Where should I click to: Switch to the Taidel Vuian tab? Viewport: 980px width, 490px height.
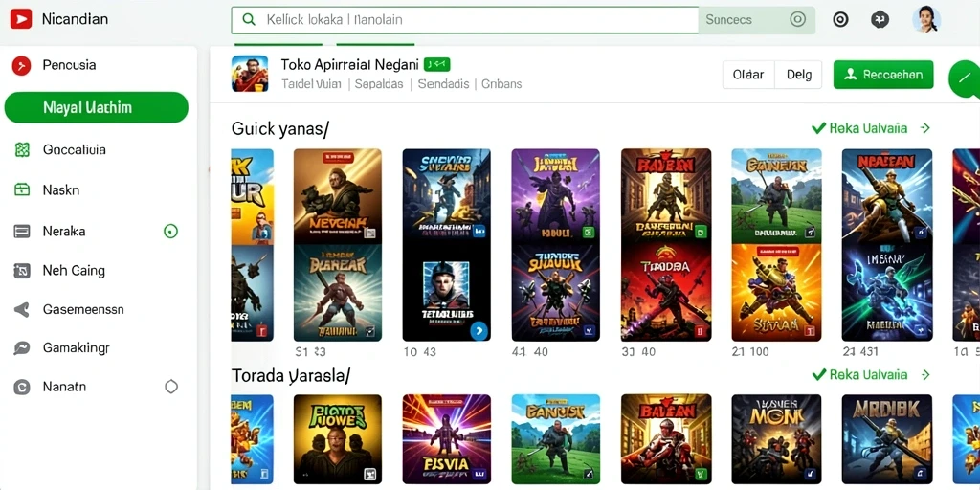(x=311, y=84)
